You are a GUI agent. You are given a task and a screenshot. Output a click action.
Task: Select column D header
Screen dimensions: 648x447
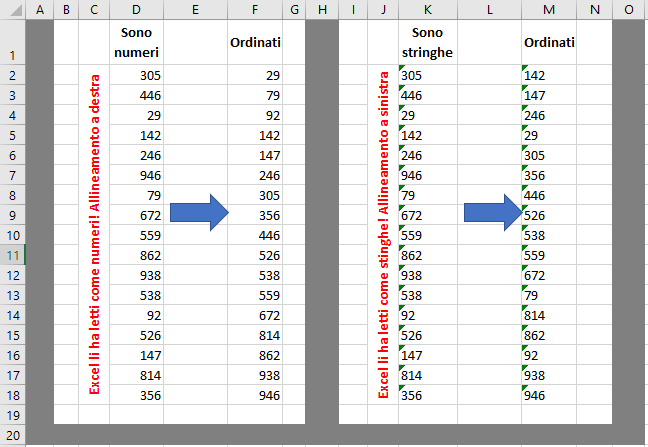136,10
